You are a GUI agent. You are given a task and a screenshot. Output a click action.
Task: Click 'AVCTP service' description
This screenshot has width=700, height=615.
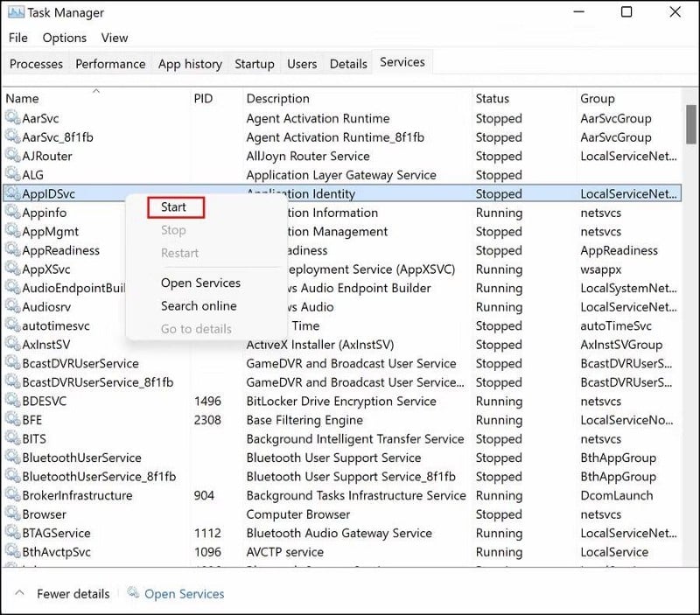(x=285, y=552)
